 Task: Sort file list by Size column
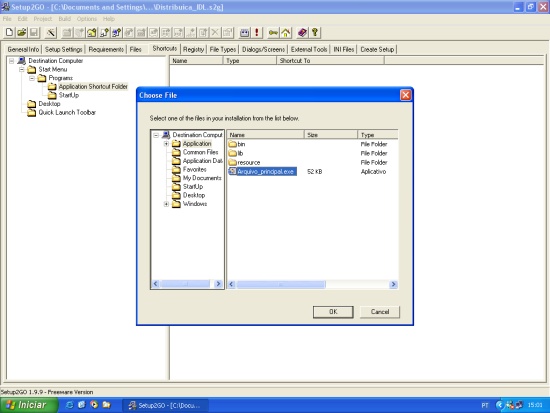click(x=331, y=135)
